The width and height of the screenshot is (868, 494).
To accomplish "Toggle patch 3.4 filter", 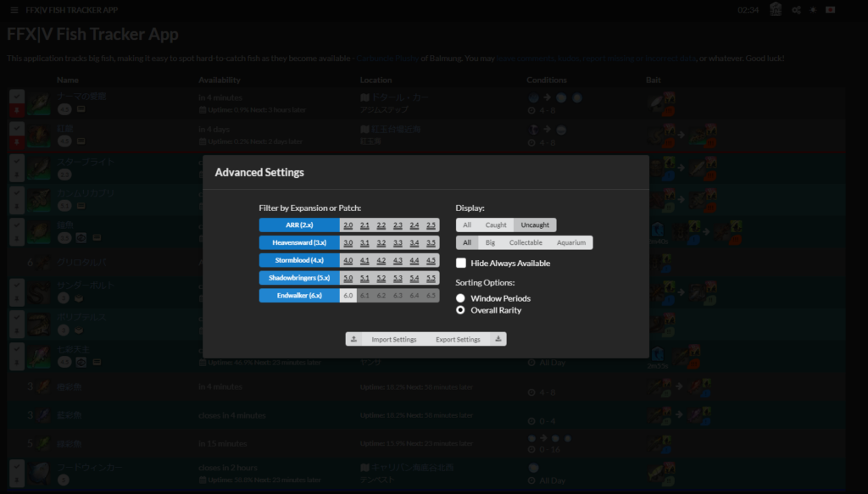I will click(x=414, y=243).
